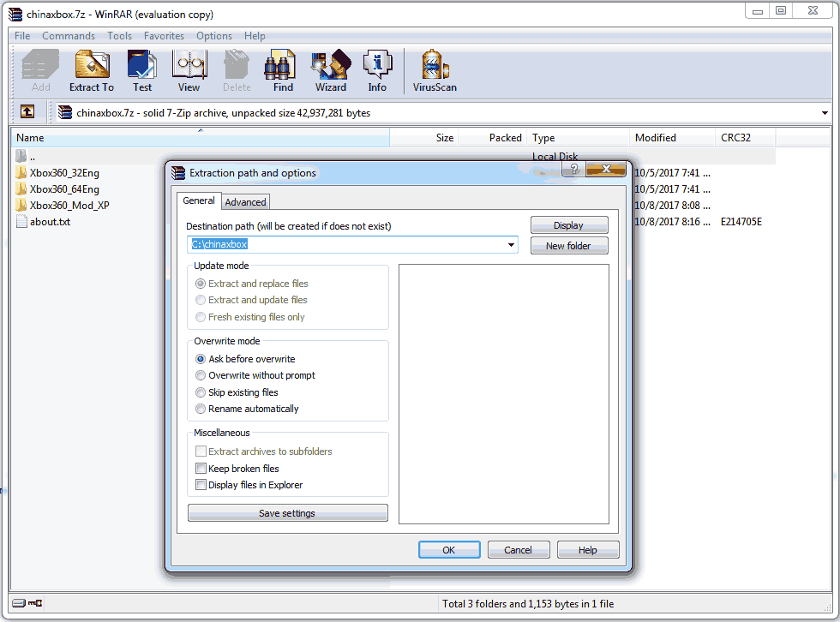The image size is (840, 622).
Task: Click the about.txt file icon
Action: (21, 221)
